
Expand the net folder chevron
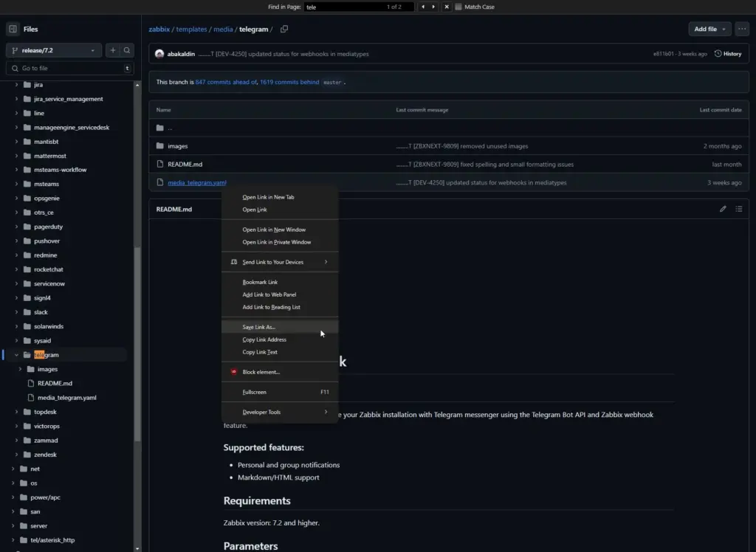13,469
